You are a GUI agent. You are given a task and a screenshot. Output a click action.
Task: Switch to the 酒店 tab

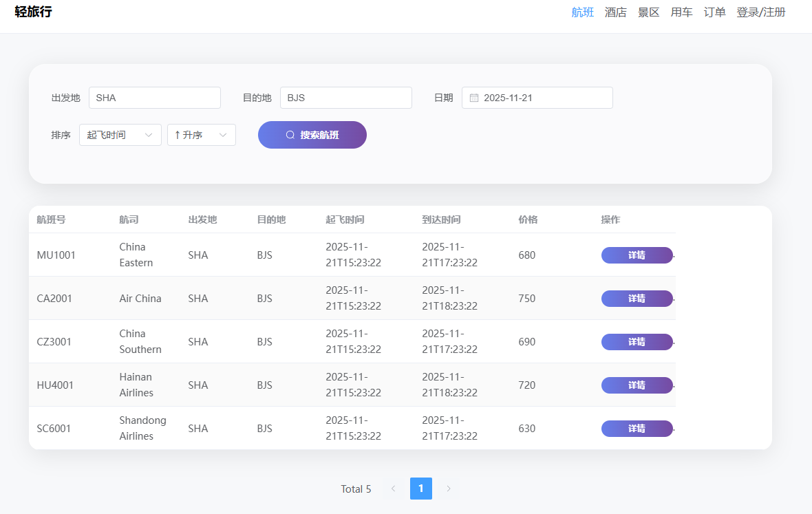pos(615,12)
